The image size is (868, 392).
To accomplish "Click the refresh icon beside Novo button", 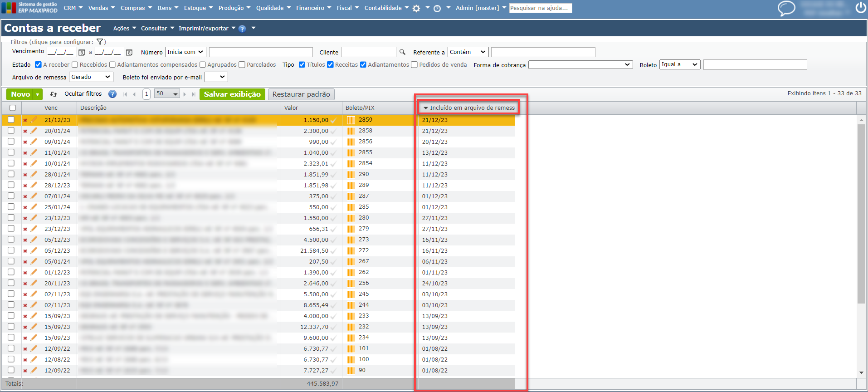I will click(54, 94).
